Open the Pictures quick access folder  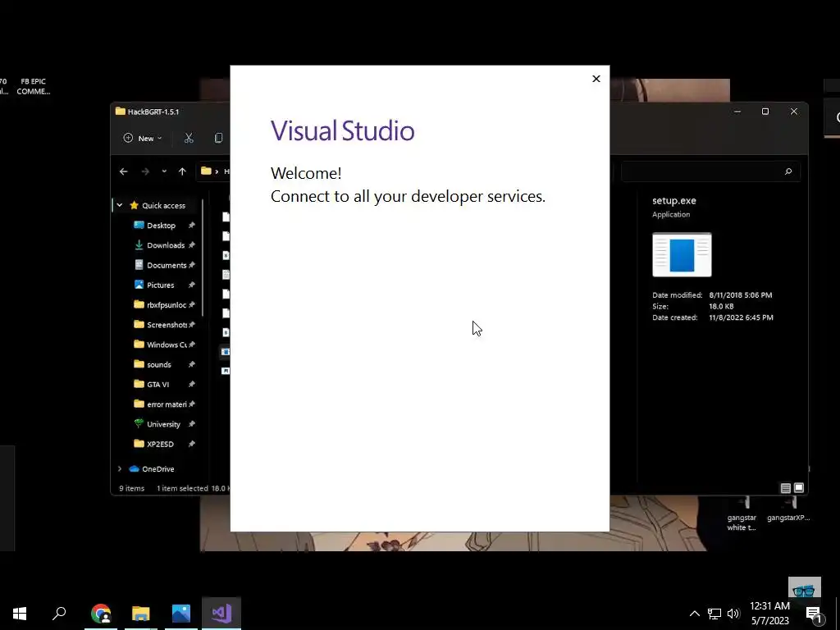[160, 285]
